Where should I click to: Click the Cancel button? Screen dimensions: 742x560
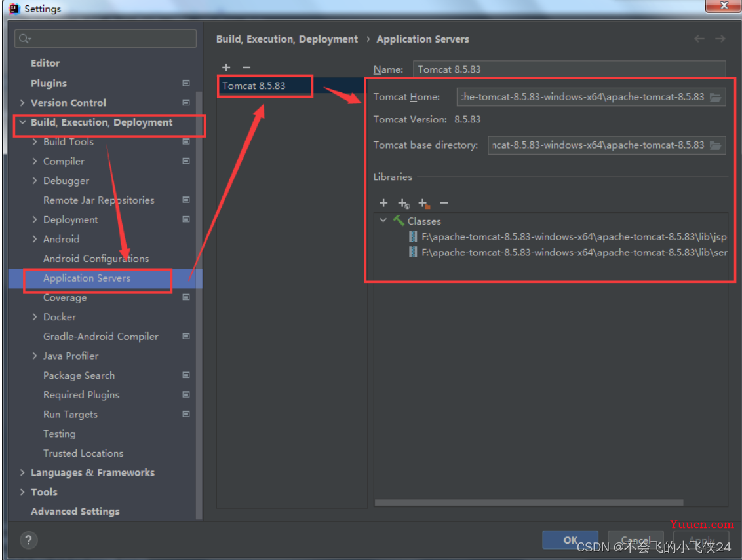click(x=636, y=540)
